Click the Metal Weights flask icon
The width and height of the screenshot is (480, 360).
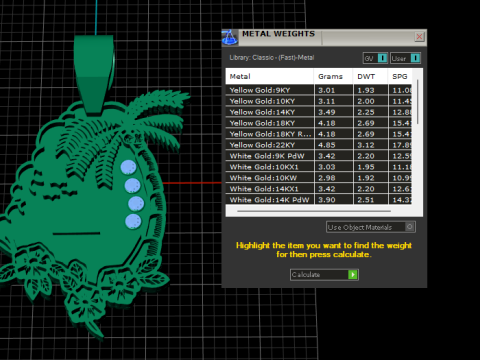[230, 37]
